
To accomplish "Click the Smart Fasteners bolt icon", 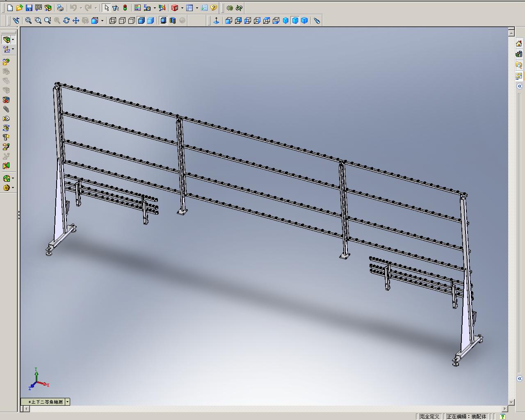I will pyautogui.click(x=6, y=137).
